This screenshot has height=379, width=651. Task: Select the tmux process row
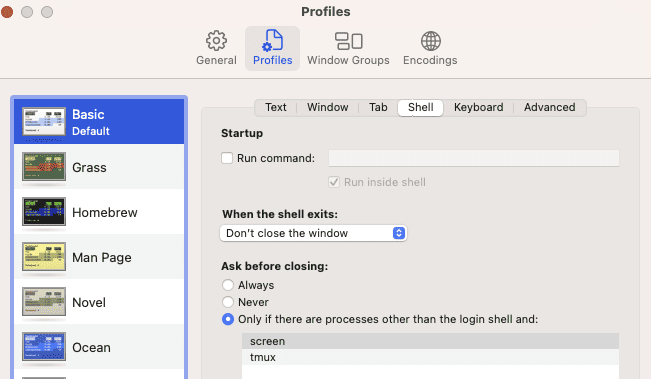(x=431, y=357)
